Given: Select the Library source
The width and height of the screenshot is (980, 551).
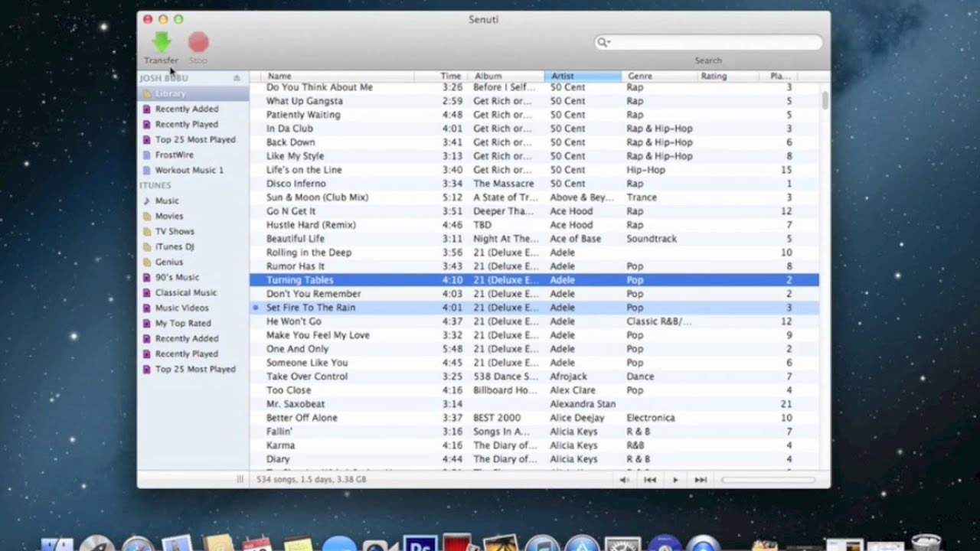Looking at the screenshot, I should click(193, 93).
